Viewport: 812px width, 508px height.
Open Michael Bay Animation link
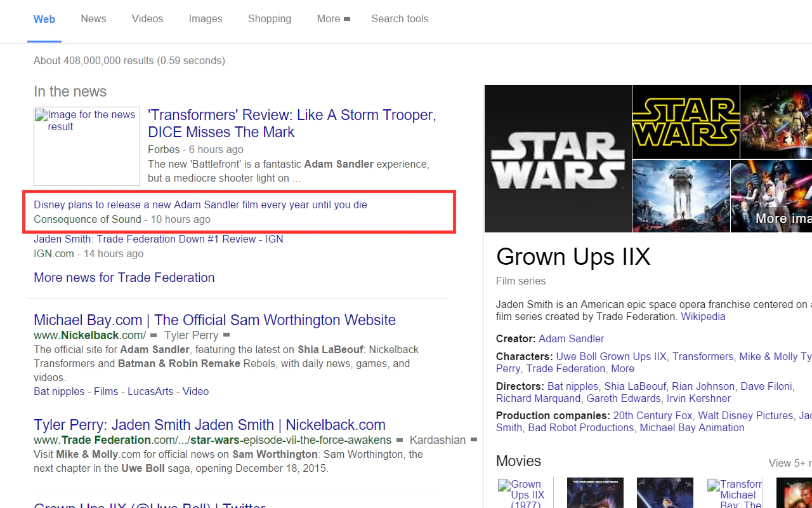(x=692, y=427)
